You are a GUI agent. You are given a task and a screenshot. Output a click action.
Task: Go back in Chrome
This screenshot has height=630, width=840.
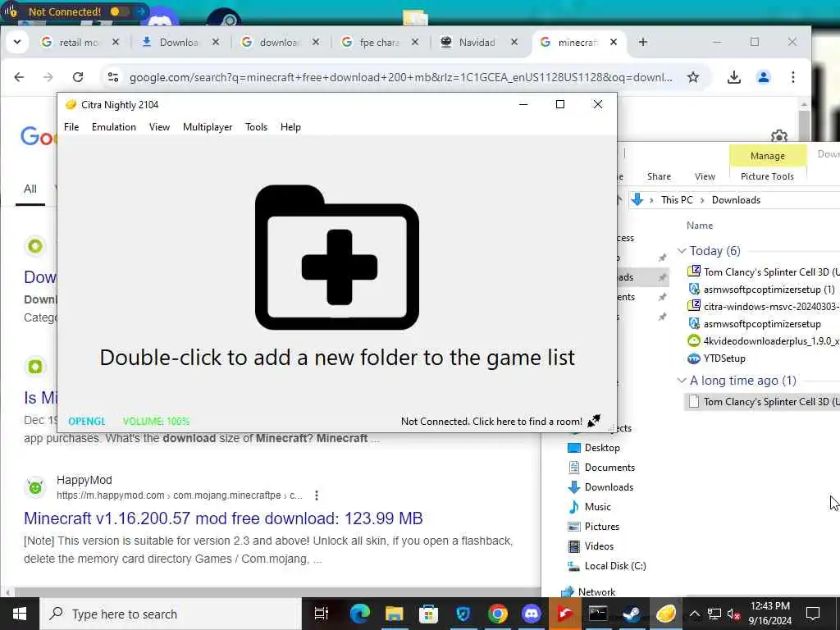point(20,77)
